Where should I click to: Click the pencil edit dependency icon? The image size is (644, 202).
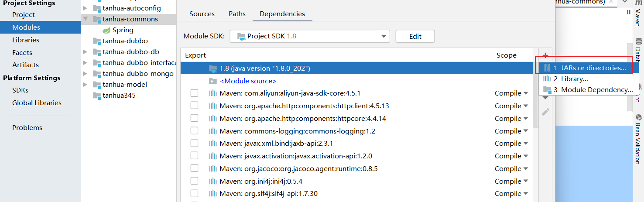[545, 112]
